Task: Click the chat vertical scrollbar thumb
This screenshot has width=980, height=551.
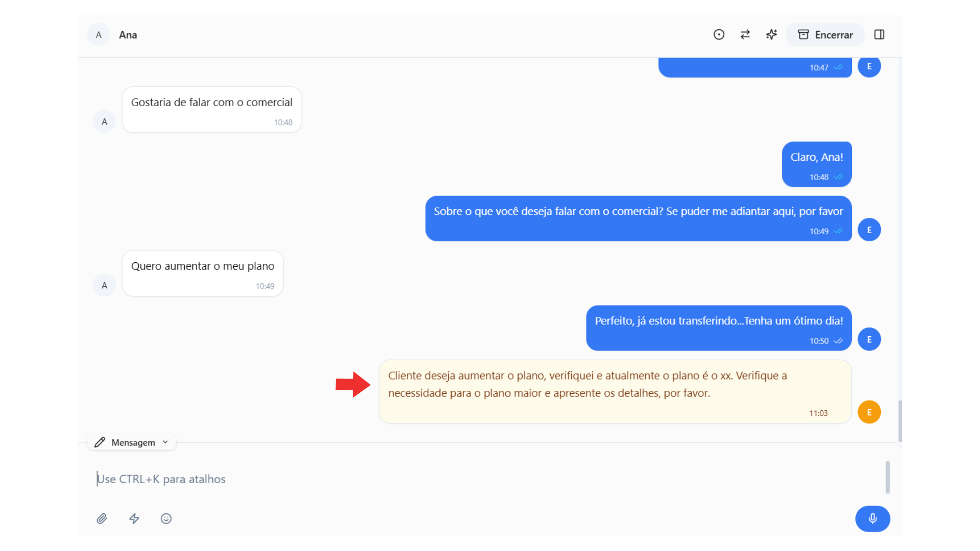Action: click(x=900, y=421)
